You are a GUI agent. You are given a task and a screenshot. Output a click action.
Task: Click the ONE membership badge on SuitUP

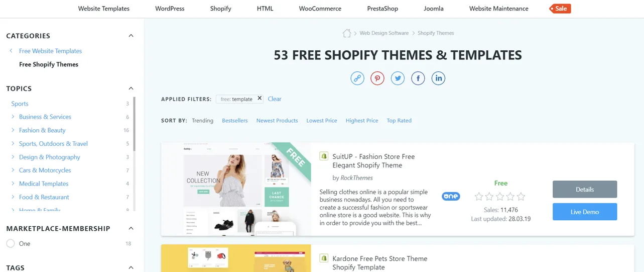click(x=451, y=196)
